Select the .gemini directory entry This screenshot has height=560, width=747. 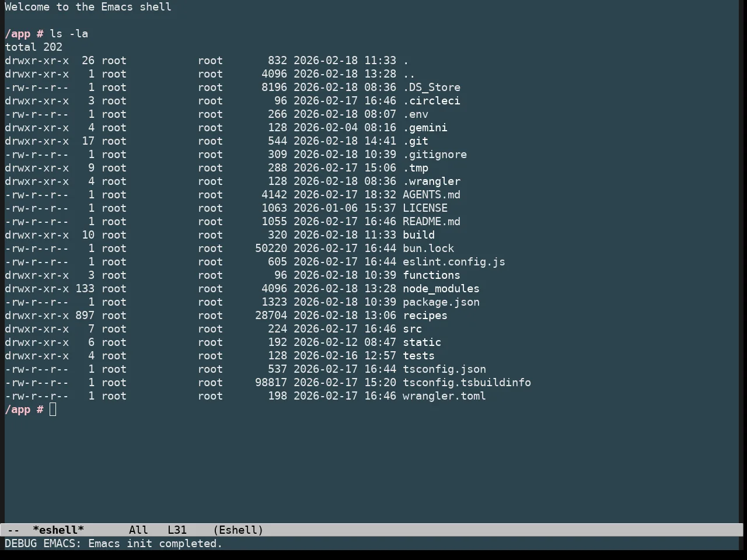click(425, 128)
